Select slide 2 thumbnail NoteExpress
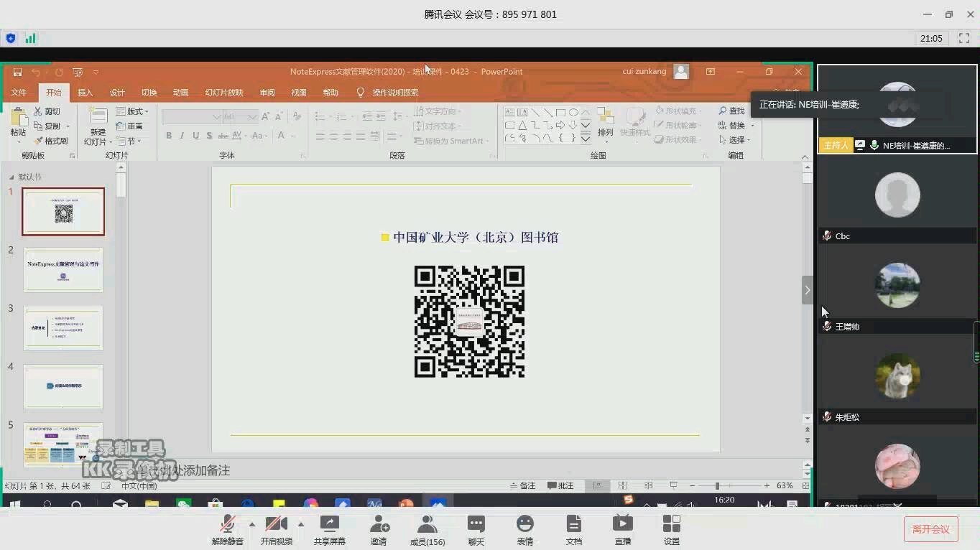 (x=63, y=270)
